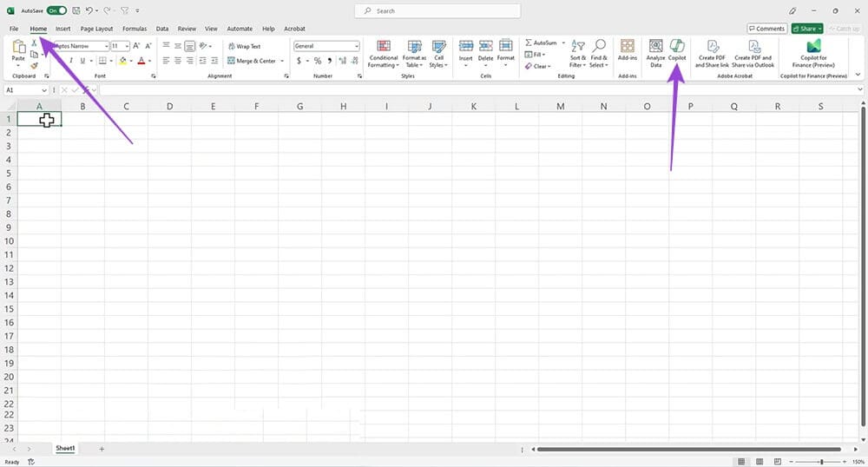Open the Find & Select dropdown
The image size is (868, 467).
click(x=598, y=53)
